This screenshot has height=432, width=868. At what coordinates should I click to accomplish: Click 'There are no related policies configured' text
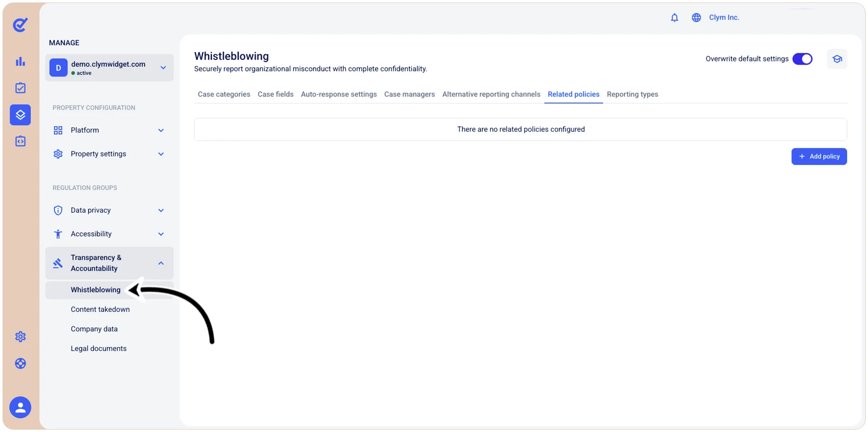(x=521, y=129)
